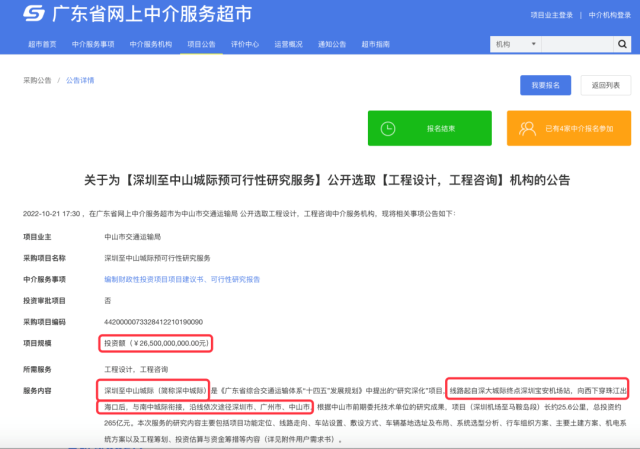
Task: Click the 项目规模 field label
Action: pos(37,343)
